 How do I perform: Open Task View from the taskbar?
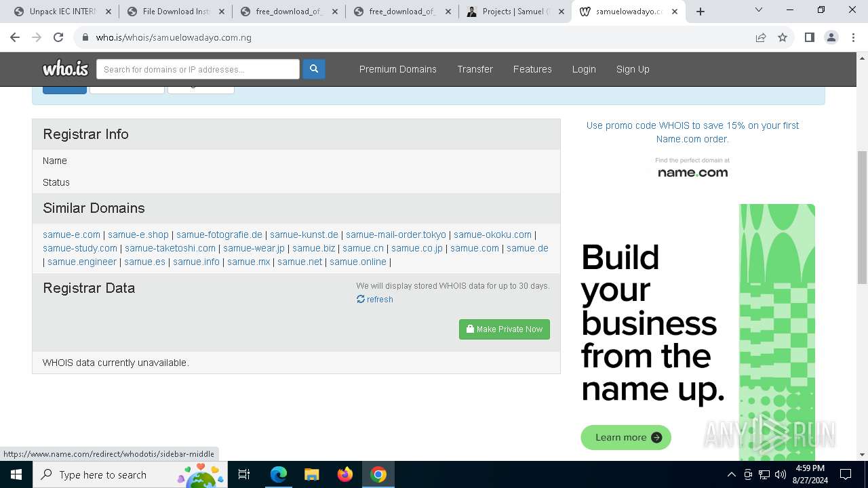pyautogui.click(x=245, y=474)
